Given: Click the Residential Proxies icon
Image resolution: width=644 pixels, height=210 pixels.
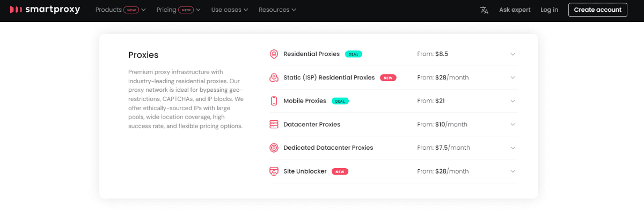Looking at the screenshot, I should click(x=274, y=54).
